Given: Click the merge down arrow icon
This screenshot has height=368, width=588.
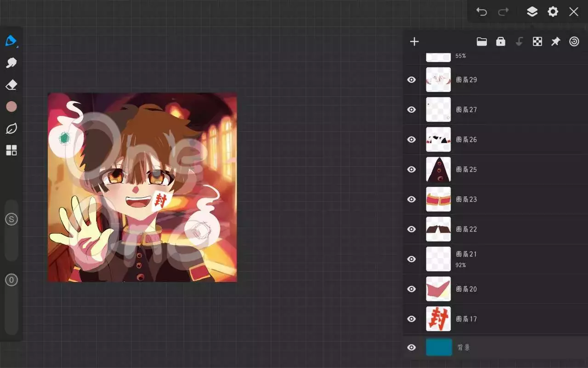Looking at the screenshot, I should tap(519, 42).
